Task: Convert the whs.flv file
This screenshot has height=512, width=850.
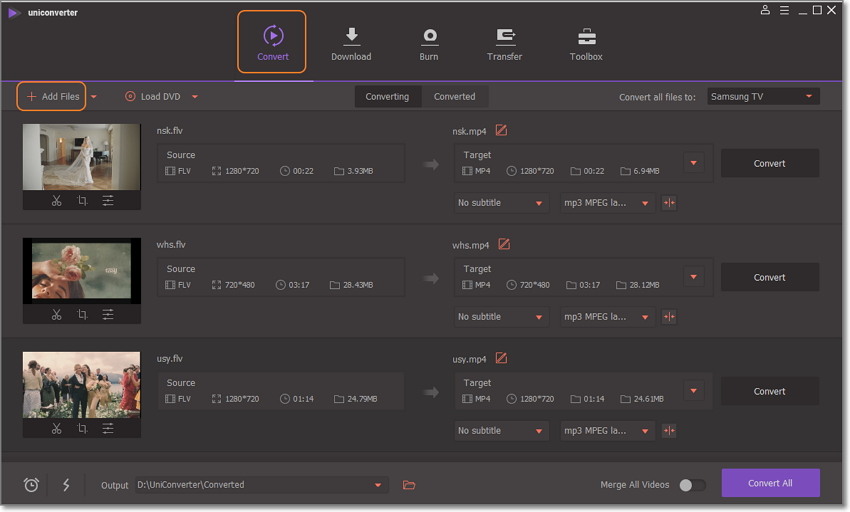Action: (769, 277)
